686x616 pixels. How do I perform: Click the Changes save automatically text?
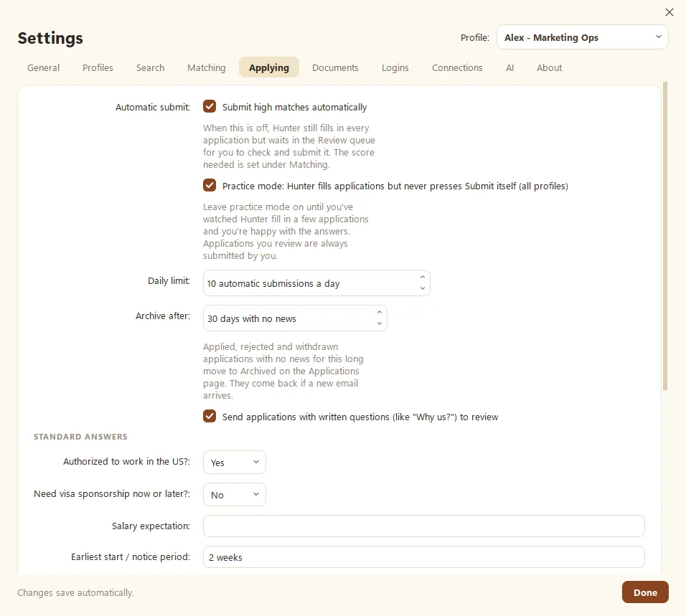click(75, 593)
